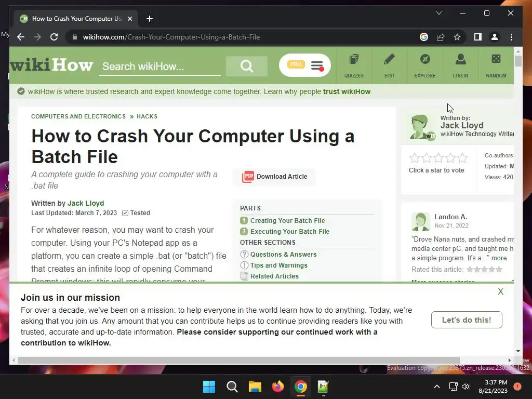This screenshot has width=532, height=399.
Task: Jump to Creating Your Batch File part
Action: pos(287,220)
